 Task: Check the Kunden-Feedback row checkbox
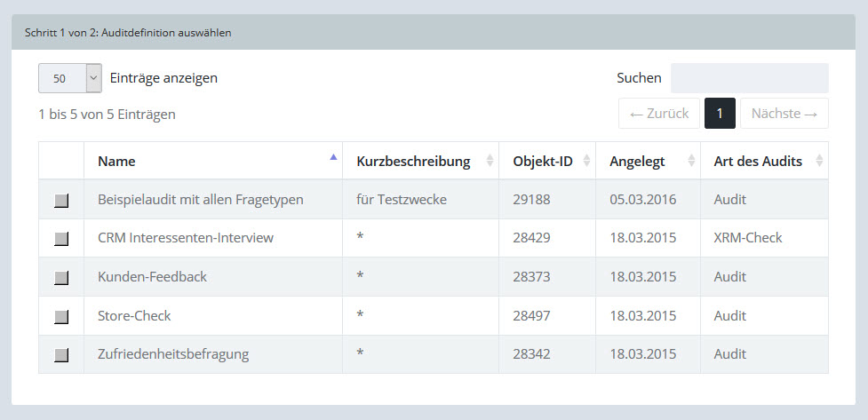pos(61,278)
